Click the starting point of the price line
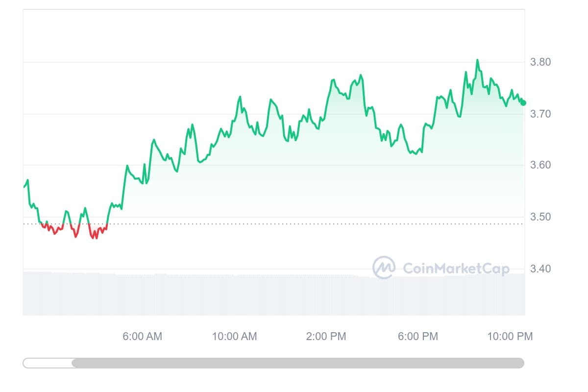 [24, 187]
